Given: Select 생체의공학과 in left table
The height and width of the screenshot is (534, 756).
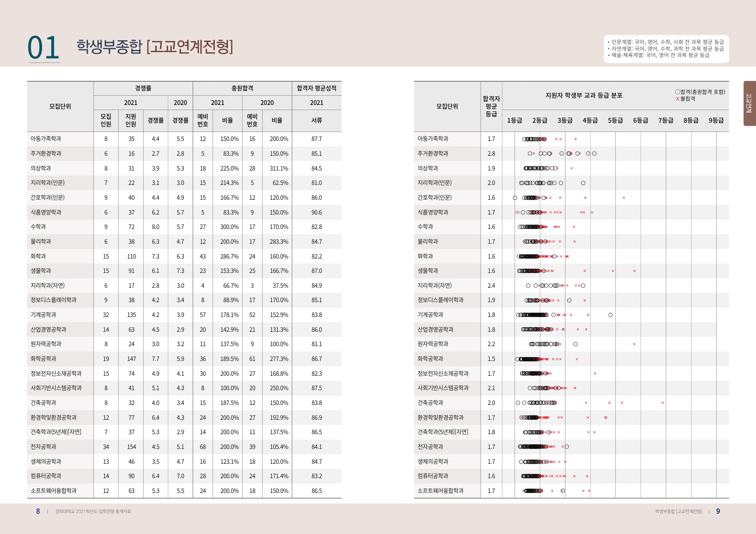Looking at the screenshot, I should click(46, 462).
